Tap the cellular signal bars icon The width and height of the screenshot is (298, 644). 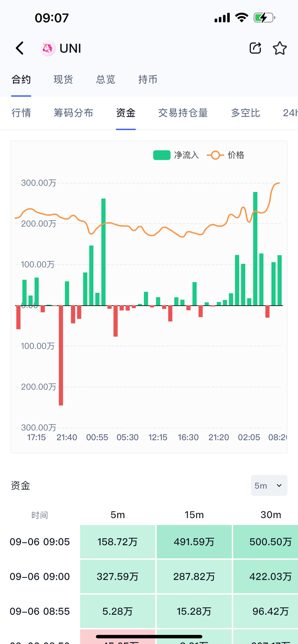[222, 18]
